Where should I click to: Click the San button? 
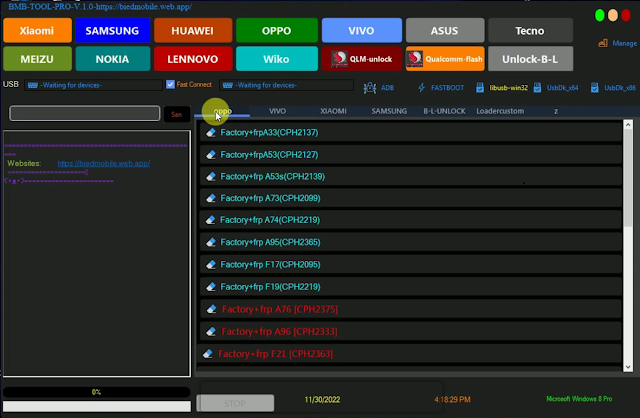pyautogui.click(x=177, y=114)
